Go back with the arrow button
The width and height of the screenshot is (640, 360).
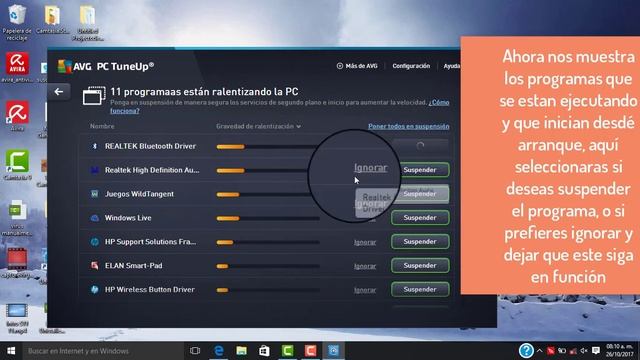(x=58, y=92)
